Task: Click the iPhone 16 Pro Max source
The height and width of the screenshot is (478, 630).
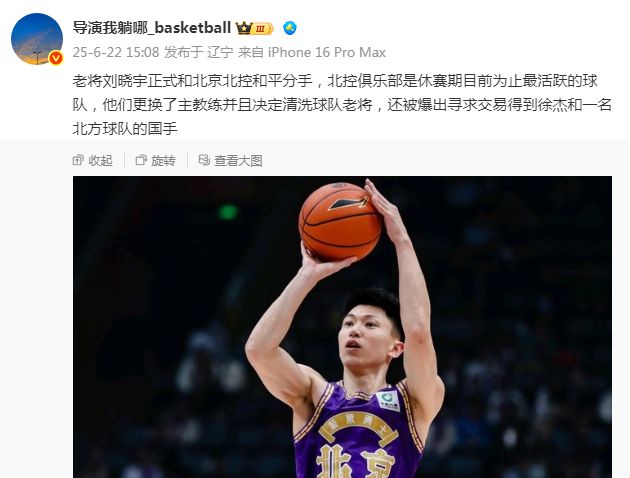Action: (327, 52)
